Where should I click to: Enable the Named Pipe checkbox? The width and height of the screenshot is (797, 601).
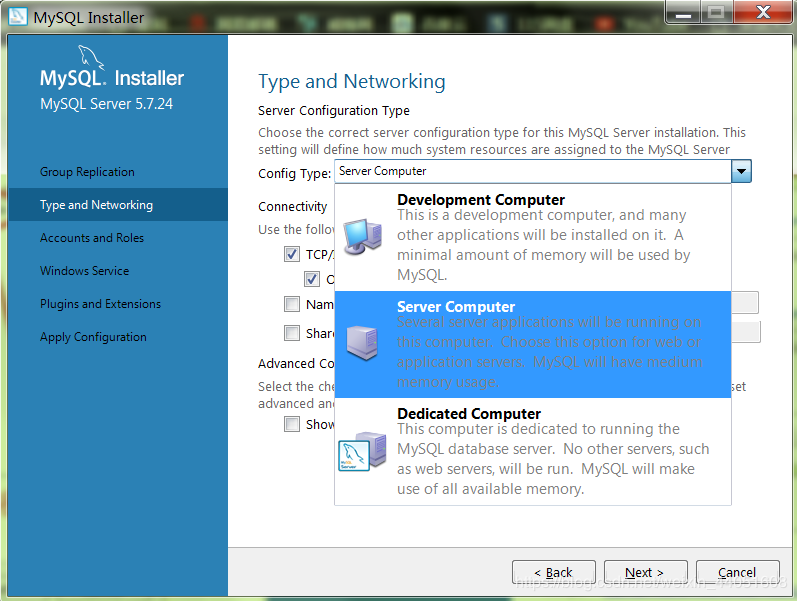[292, 304]
